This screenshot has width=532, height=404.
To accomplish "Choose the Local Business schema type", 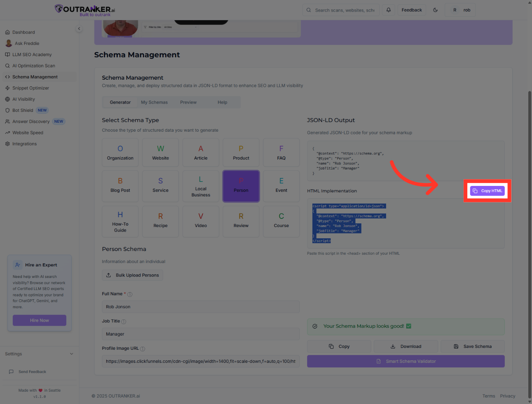I will (x=201, y=186).
